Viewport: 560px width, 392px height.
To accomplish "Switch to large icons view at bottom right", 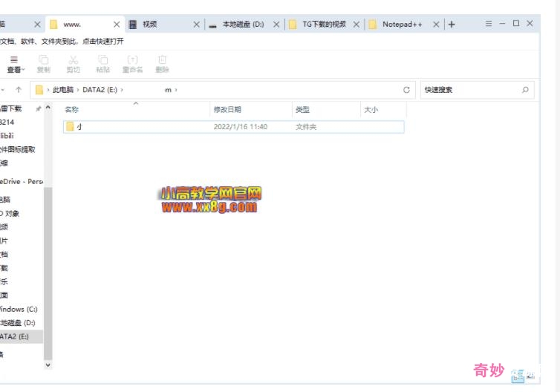I will 531,375.
